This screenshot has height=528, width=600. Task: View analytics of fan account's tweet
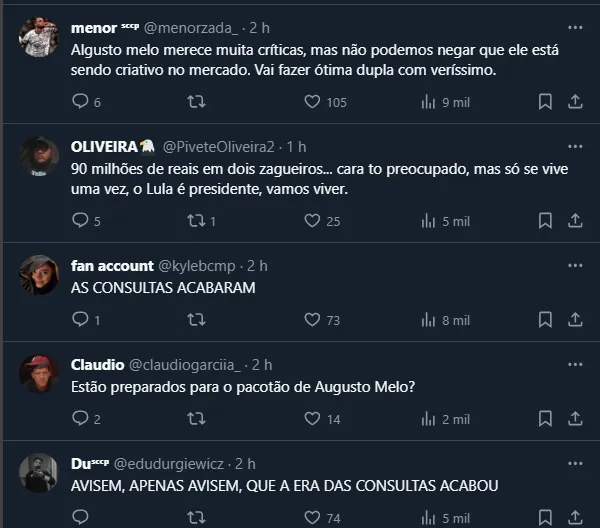[429, 319]
